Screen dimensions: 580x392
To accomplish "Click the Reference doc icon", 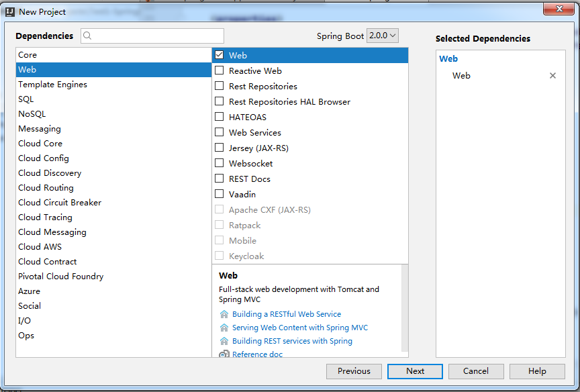I will point(224,354).
